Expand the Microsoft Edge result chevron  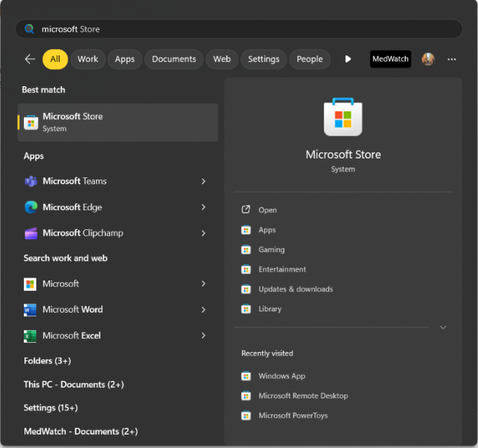coord(203,208)
